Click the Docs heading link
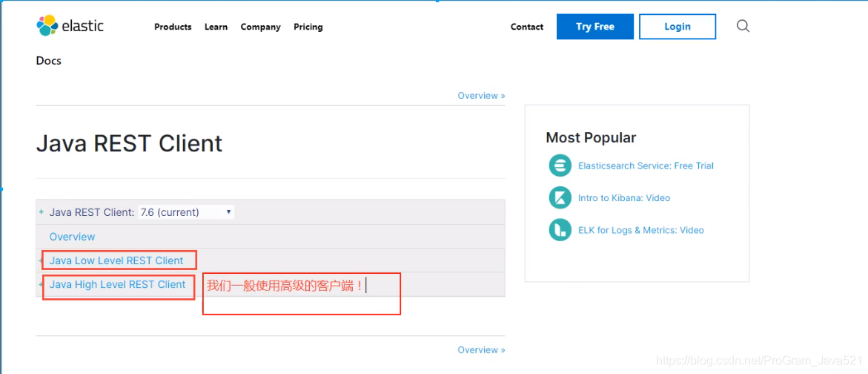This screenshot has height=374, width=868. tap(49, 61)
